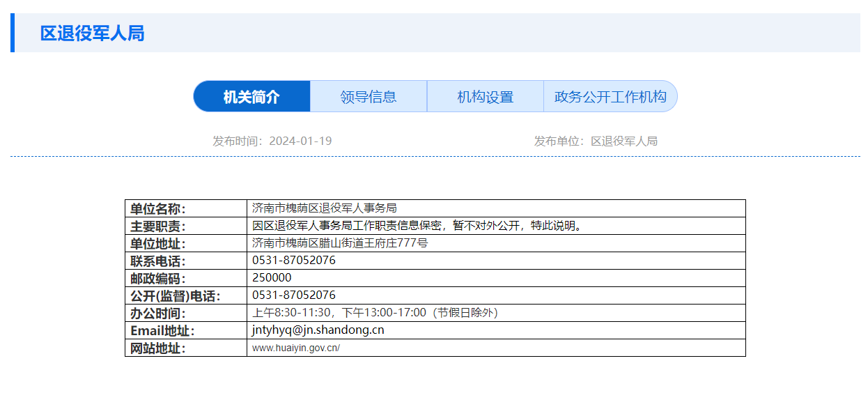868x393 pixels.
Task: Click the 网站地址 label cell
Action: click(186, 348)
